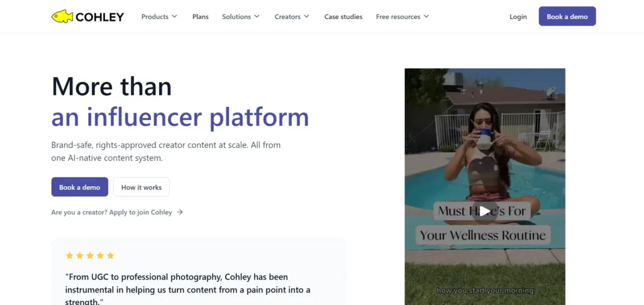Click the five-star rating in the testimonial
The image size is (644, 305).
90,256
